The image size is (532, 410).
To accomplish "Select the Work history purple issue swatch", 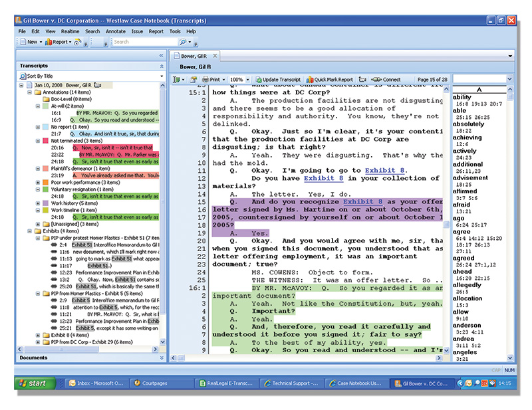I will (45, 203).
